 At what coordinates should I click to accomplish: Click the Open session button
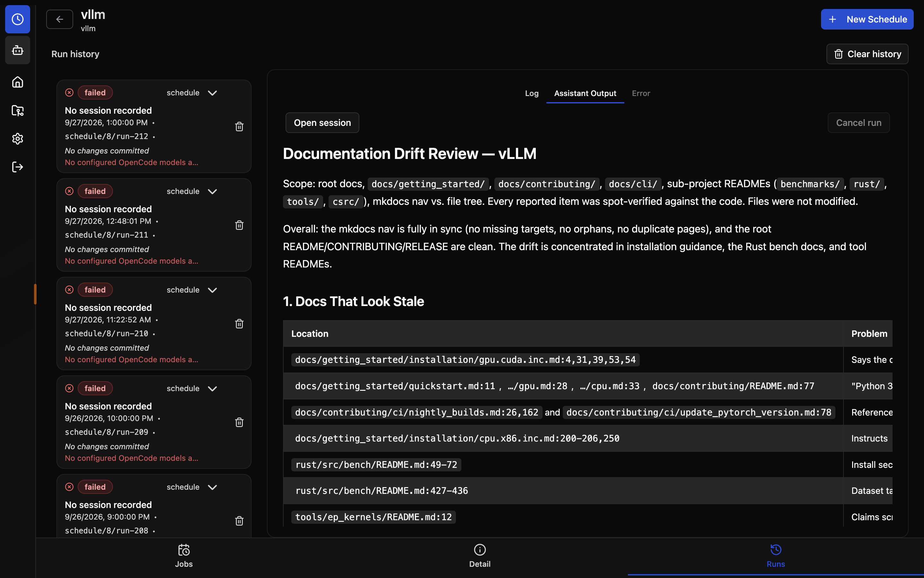[322, 123]
